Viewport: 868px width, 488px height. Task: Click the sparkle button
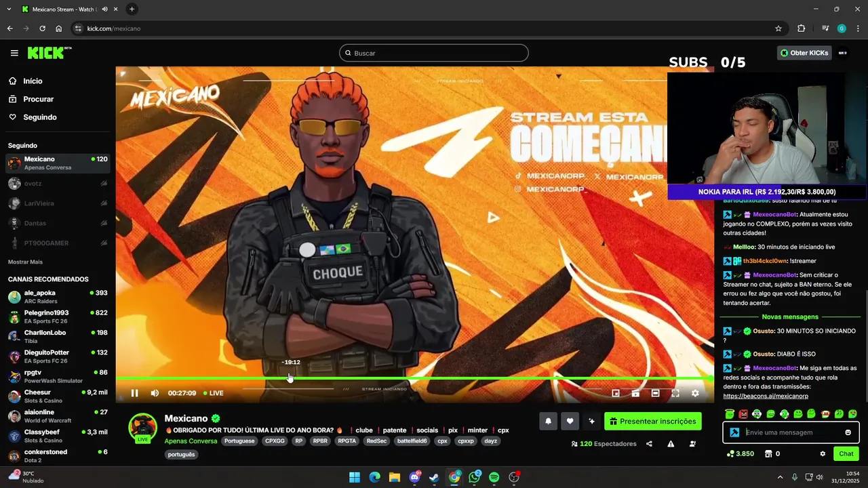tap(591, 422)
